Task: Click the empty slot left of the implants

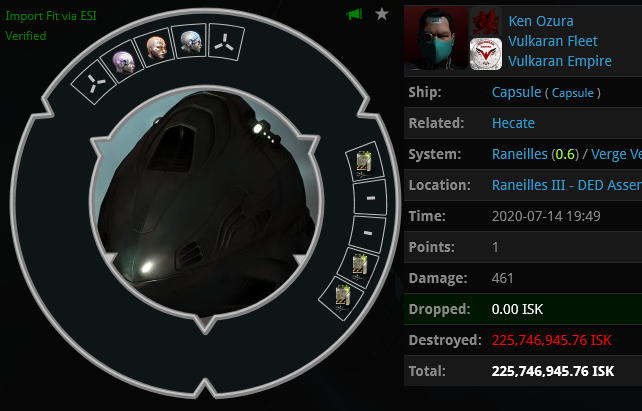Action: coord(95,82)
